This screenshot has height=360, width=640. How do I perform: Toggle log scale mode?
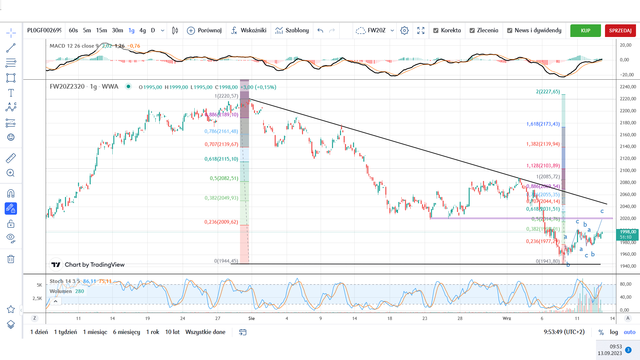click(613, 332)
